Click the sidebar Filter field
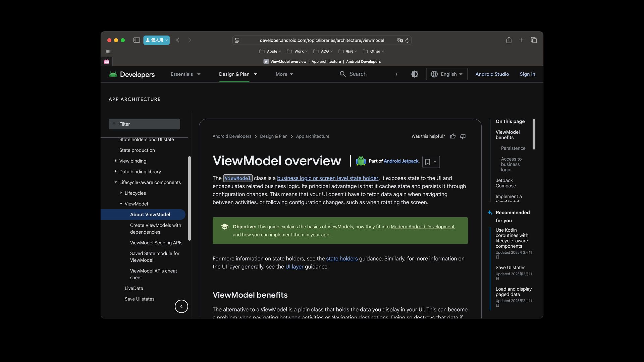Viewport: 644px width, 362px height. pyautogui.click(x=144, y=124)
